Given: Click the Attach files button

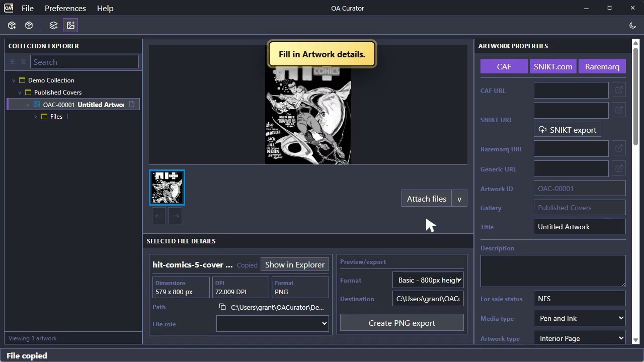Looking at the screenshot, I should [x=427, y=199].
